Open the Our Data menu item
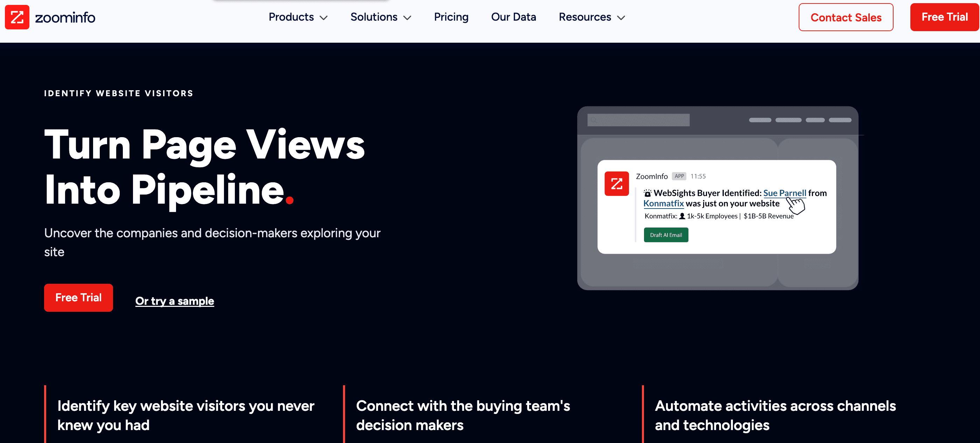The image size is (980, 443). (x=513, y=17)
